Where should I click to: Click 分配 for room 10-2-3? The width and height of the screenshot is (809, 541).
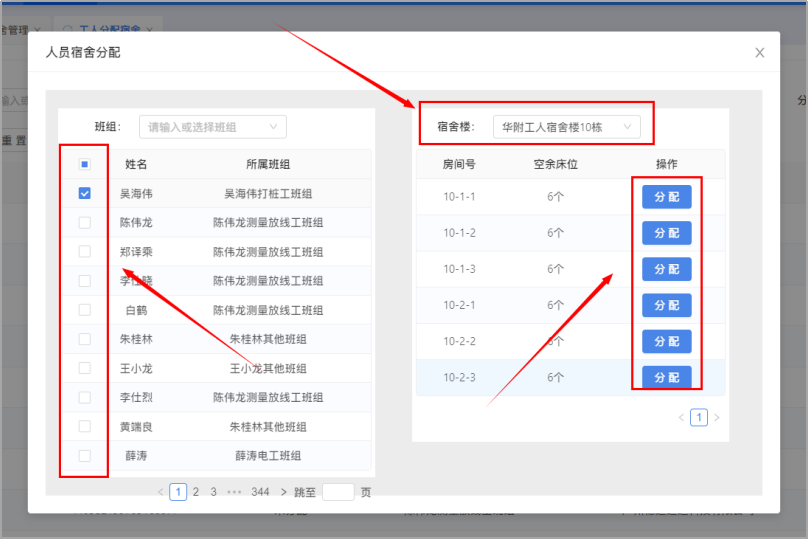point(666,377)
